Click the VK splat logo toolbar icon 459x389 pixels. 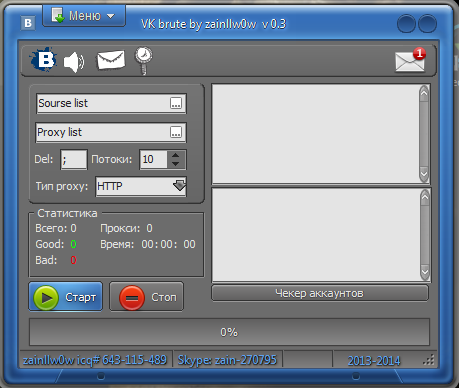42,60
